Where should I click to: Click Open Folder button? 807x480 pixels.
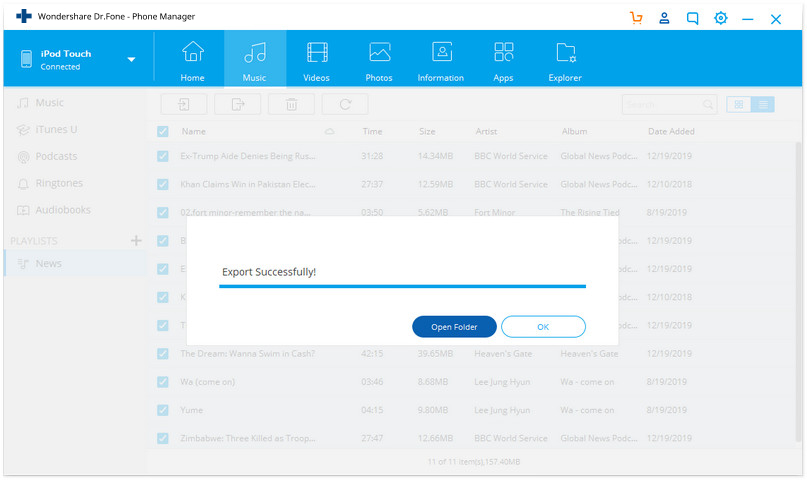454,327
